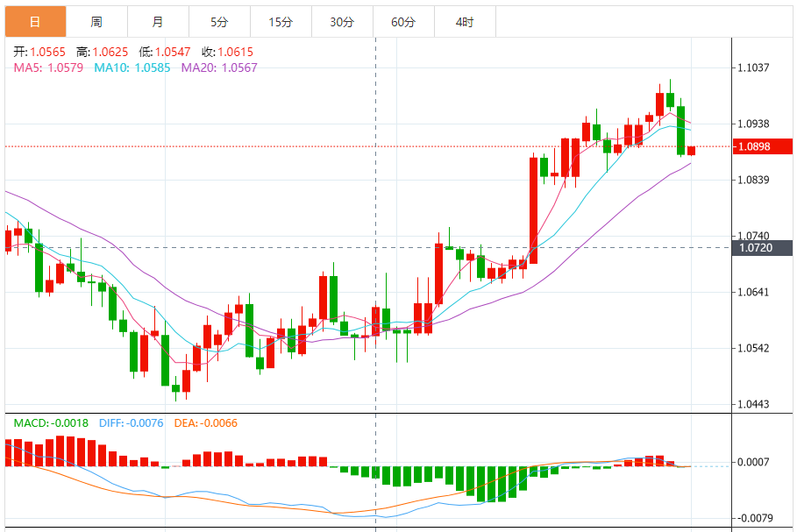The image size is (797, 532).
Task: Switch to the 月 monthly tab
Action: [158, 22]
